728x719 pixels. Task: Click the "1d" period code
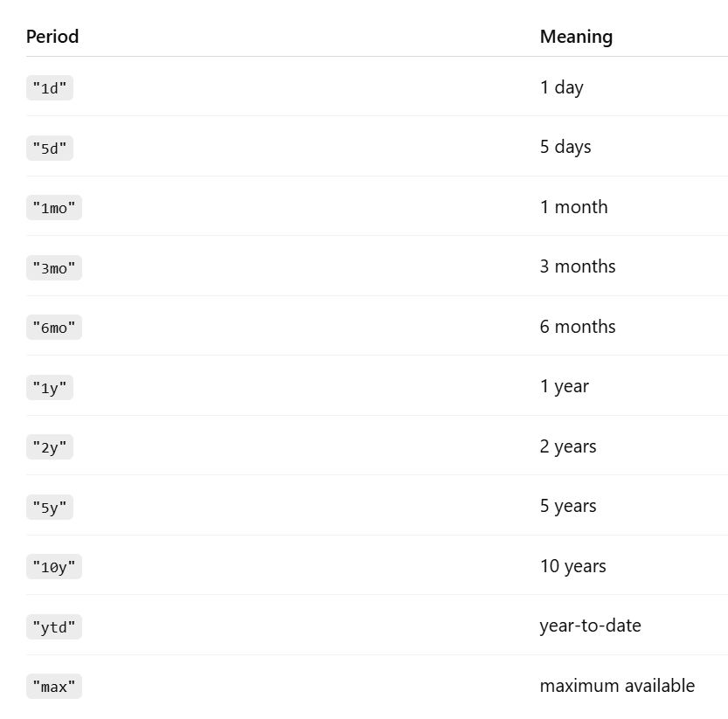click(x=50, y=88)
